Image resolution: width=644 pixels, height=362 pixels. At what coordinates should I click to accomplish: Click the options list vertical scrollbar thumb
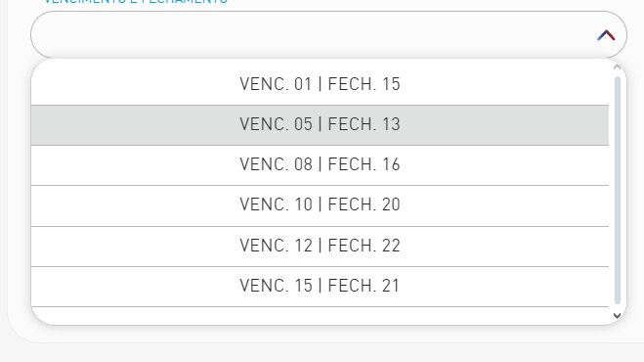[617, 190]
